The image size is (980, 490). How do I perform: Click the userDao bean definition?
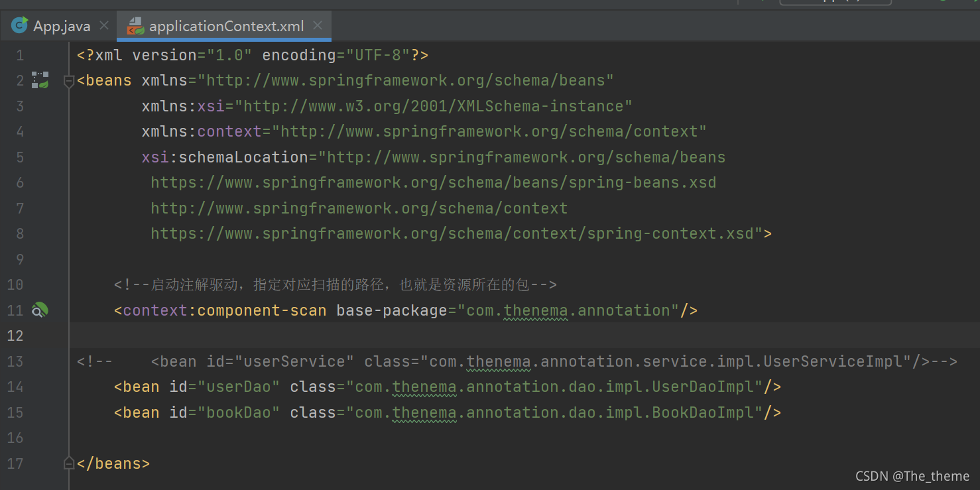click(x=448, y=387)
